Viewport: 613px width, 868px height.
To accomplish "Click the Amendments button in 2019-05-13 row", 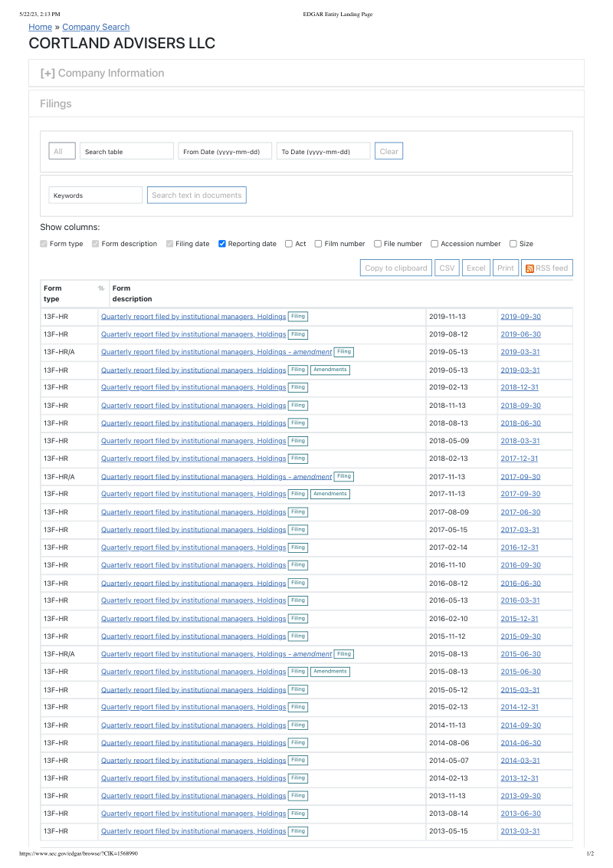I will click(330, 370).
